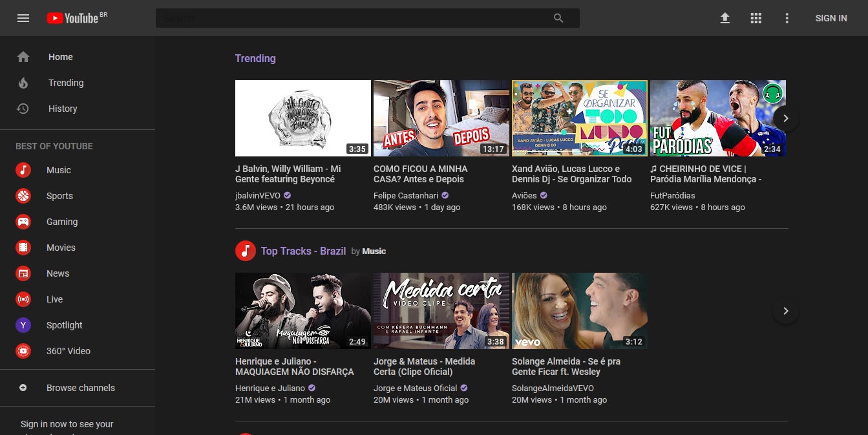Select the Live sidebar icon

pyautogui.click(x=23, y=299)
